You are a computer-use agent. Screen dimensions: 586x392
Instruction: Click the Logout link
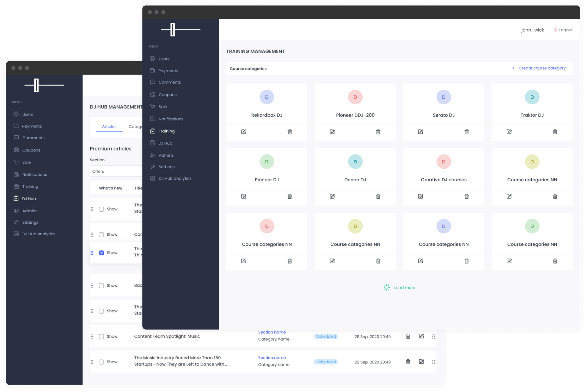566,30
